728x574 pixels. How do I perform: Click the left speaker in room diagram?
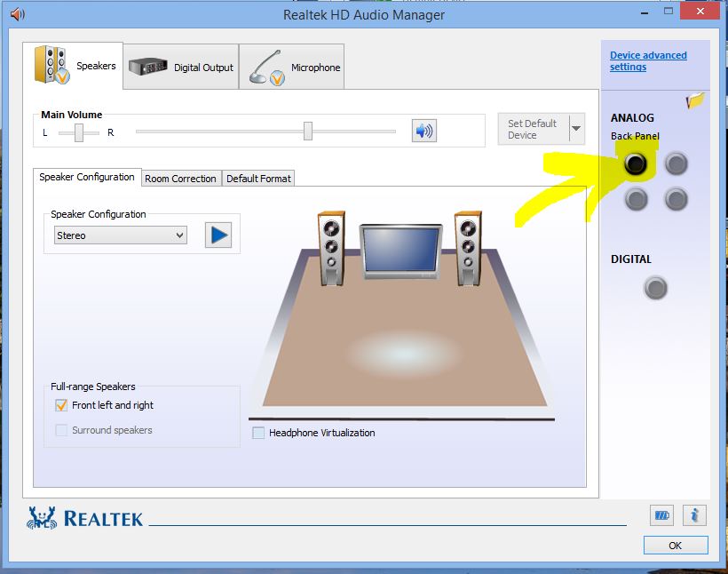tap(331, 249)
